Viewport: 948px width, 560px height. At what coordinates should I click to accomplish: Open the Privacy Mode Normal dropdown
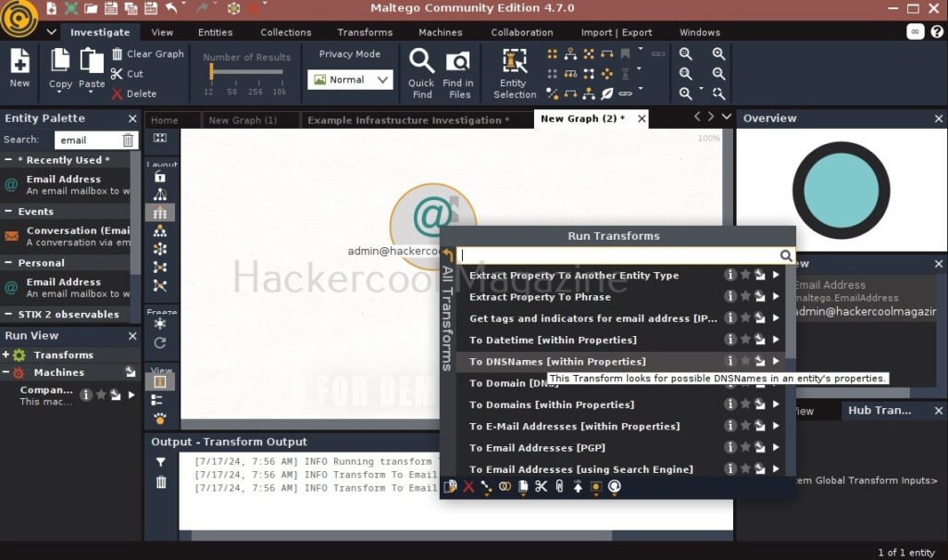point(350,80)
